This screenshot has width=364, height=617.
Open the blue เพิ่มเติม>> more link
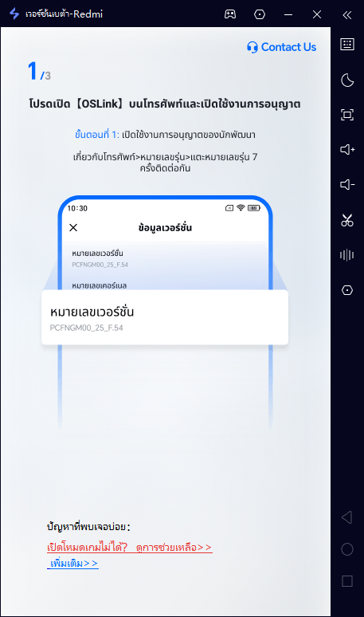(x=72, y=564)
